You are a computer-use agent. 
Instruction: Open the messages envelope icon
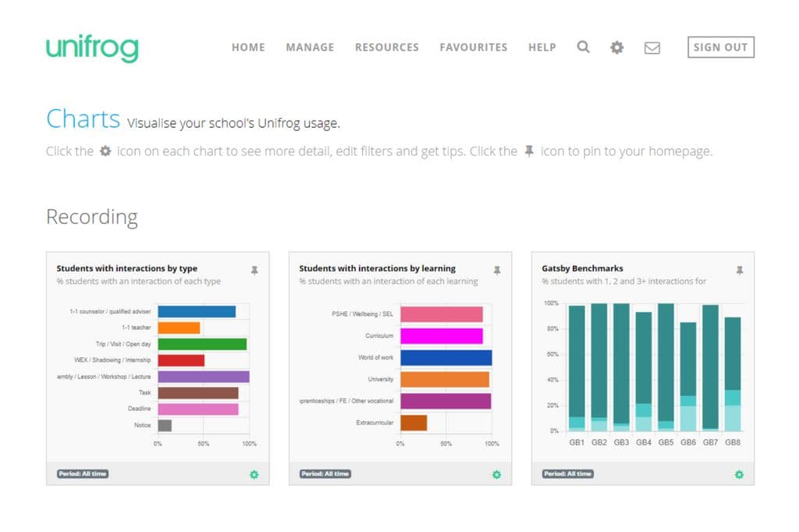click(x=652, y=47)
